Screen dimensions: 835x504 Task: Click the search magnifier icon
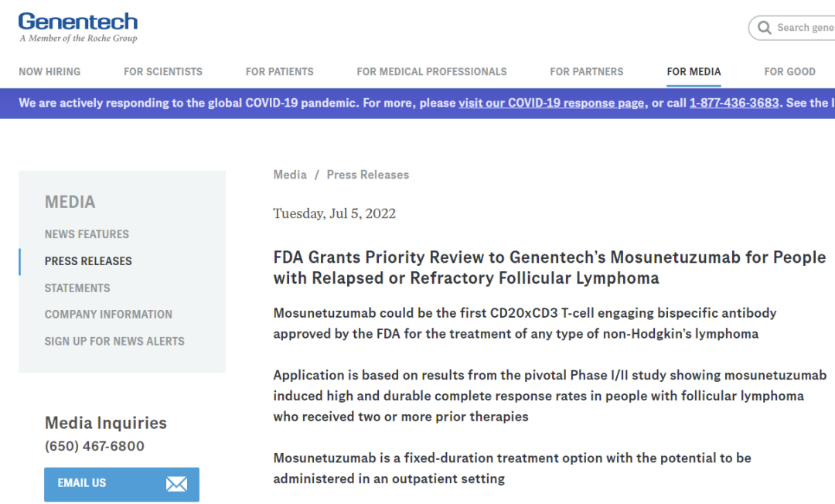click(x=765, y=28)
